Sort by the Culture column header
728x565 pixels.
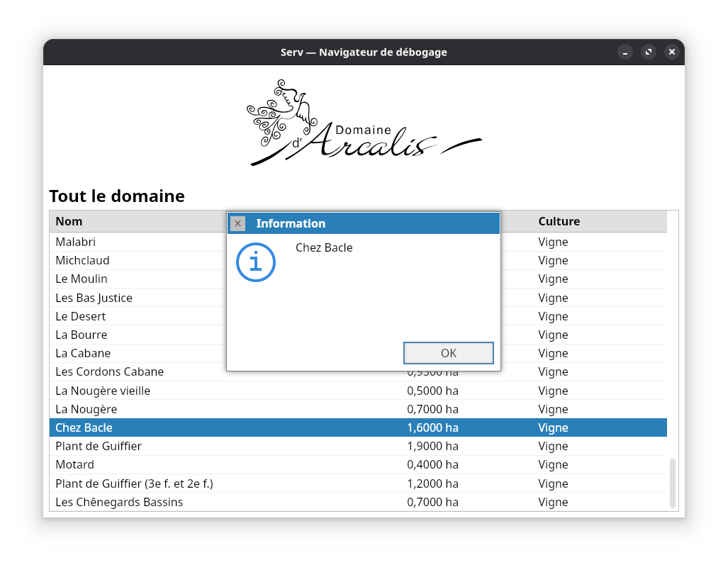click(x=559, y=221)
